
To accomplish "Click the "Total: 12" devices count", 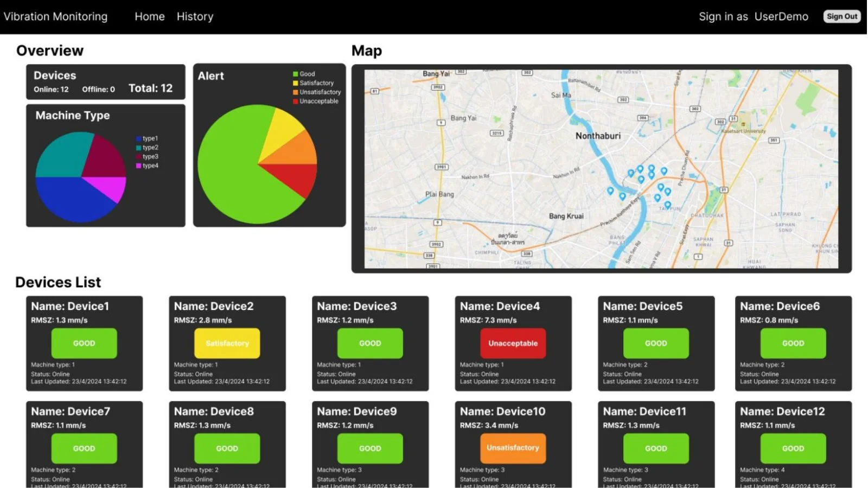I will click(151, 88).
